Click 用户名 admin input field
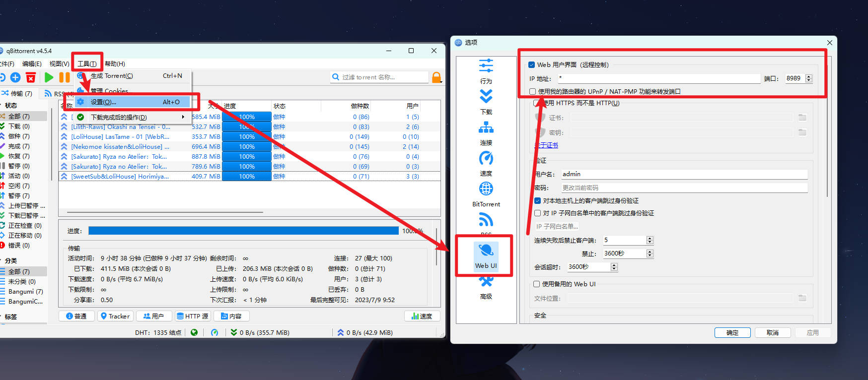Screen dimensions: 868x380 tap(684, 174)
